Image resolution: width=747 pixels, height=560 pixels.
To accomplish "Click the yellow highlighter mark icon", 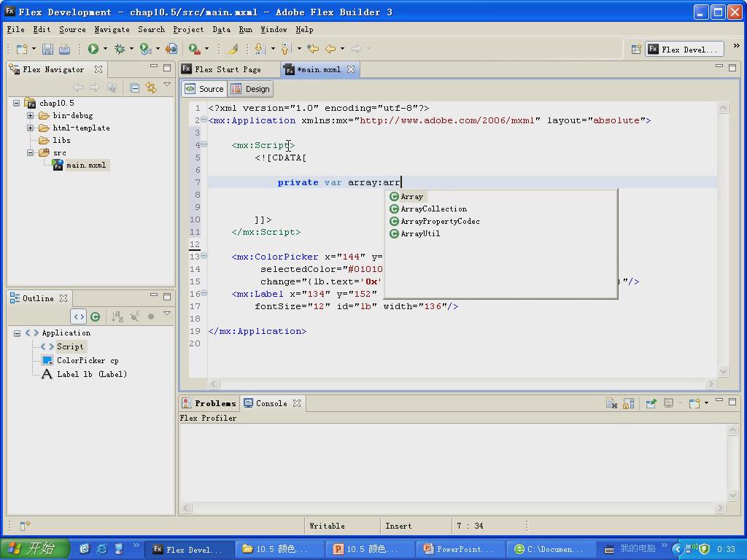I will (233, 49).
